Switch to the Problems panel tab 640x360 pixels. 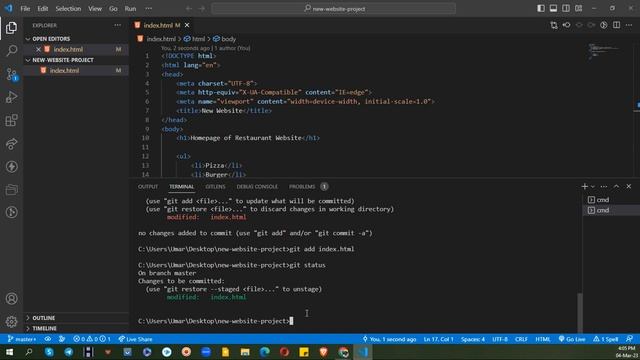(308, 187)
